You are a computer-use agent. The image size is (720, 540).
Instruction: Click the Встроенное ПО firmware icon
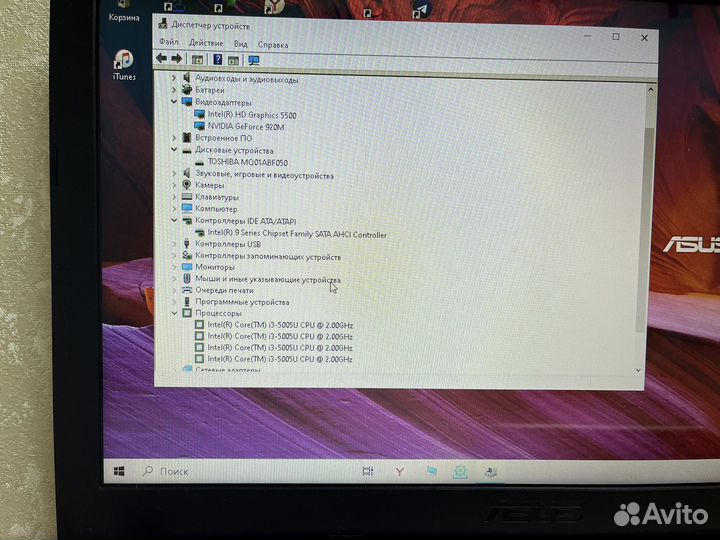[x=186, y=137]
